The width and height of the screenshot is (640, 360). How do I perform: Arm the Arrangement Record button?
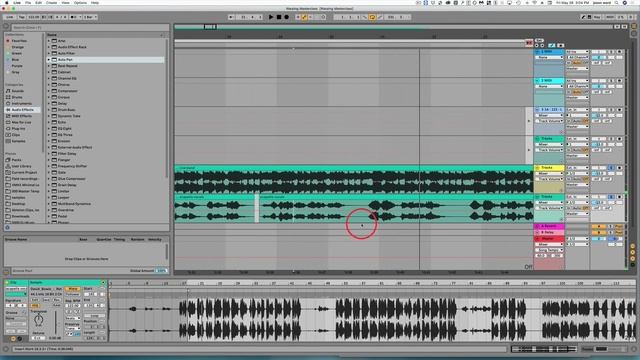tap(287, 17)
